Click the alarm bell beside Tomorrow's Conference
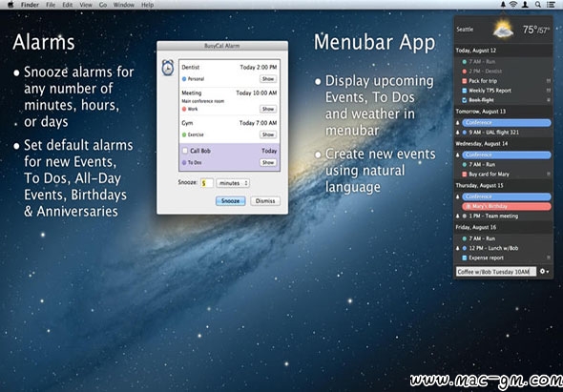The height and width of the screenshot is (392, 563). 457,123
